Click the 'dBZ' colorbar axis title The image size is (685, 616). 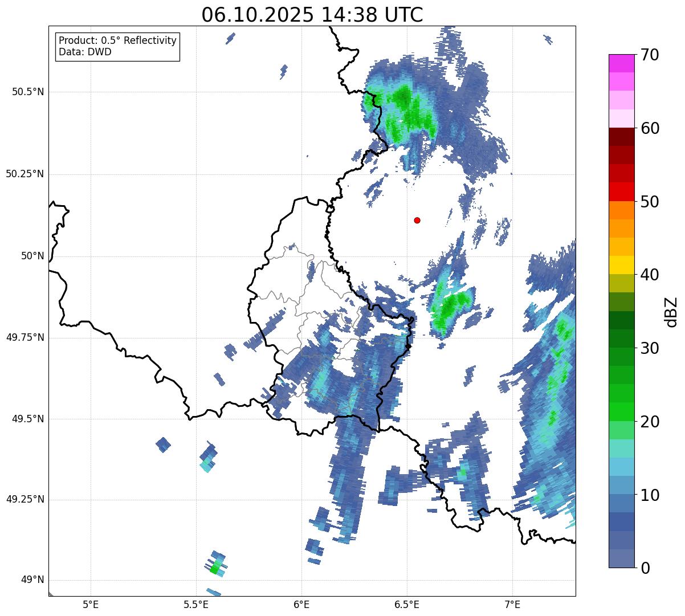[672, 311]
